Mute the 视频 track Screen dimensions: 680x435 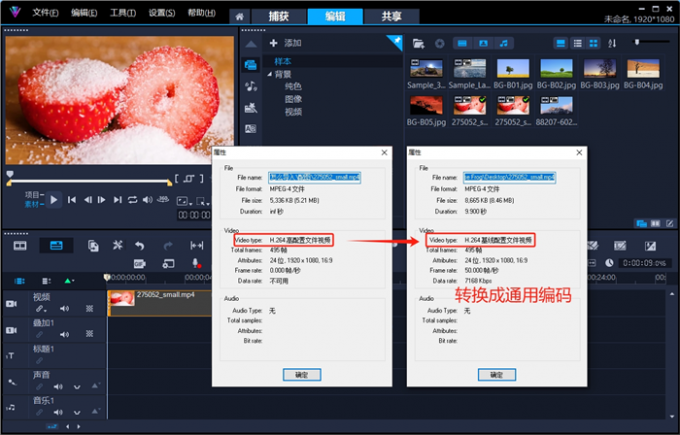(x=65, y=308)
